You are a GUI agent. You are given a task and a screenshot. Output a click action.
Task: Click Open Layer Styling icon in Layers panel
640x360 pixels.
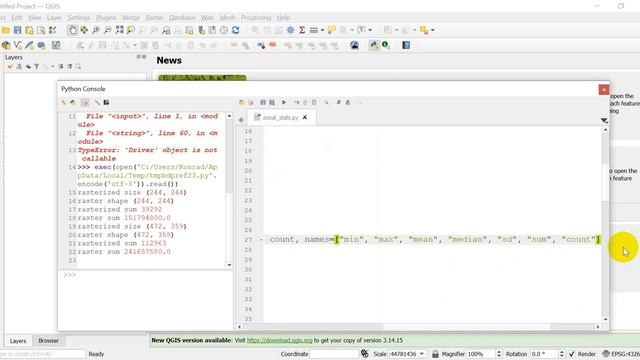click(10, 67)
